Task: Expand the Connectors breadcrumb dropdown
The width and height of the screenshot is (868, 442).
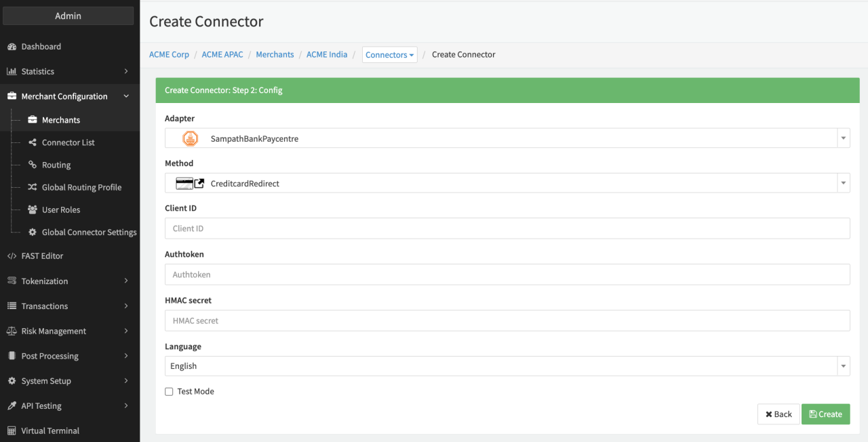Action: click(389, 55)
